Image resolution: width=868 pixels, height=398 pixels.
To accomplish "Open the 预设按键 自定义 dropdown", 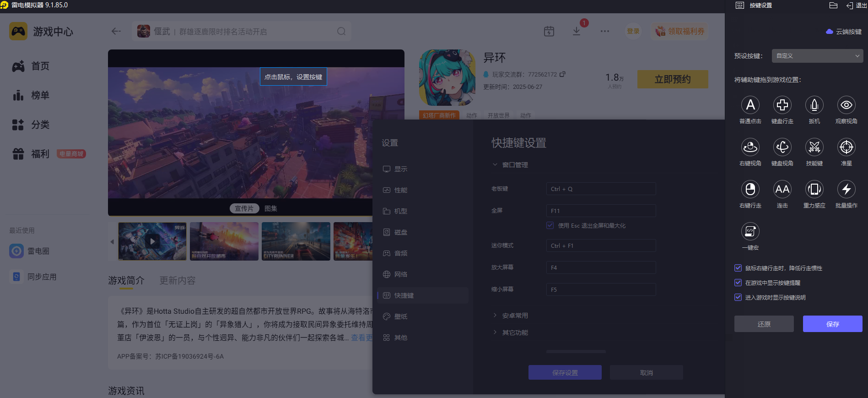I will tap(818, 56).
